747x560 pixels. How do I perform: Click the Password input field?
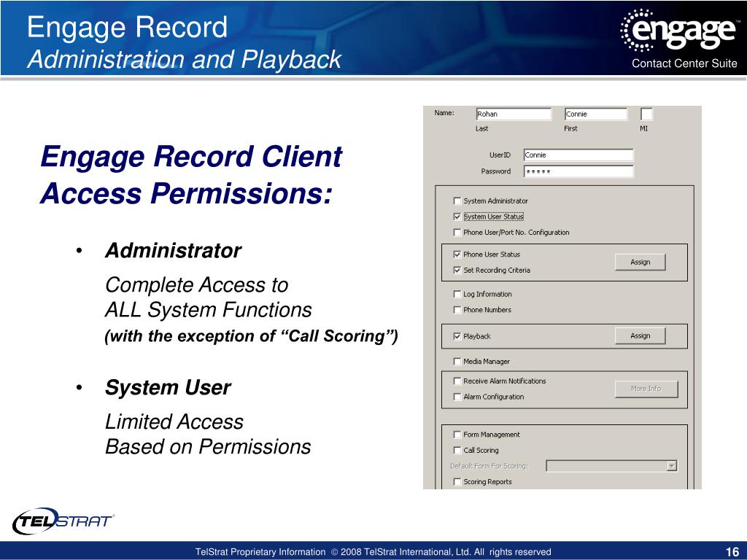point(578,171)
